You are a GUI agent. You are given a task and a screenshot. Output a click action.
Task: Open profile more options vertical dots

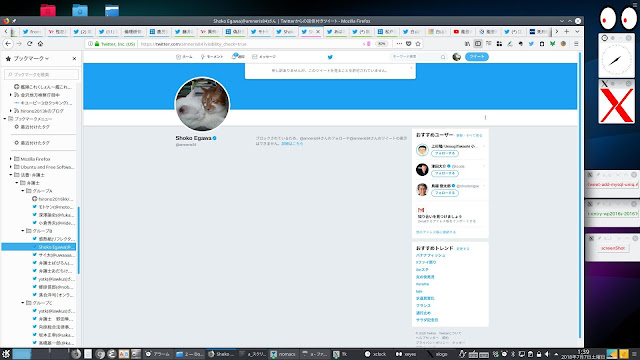[x=485, y=118]
